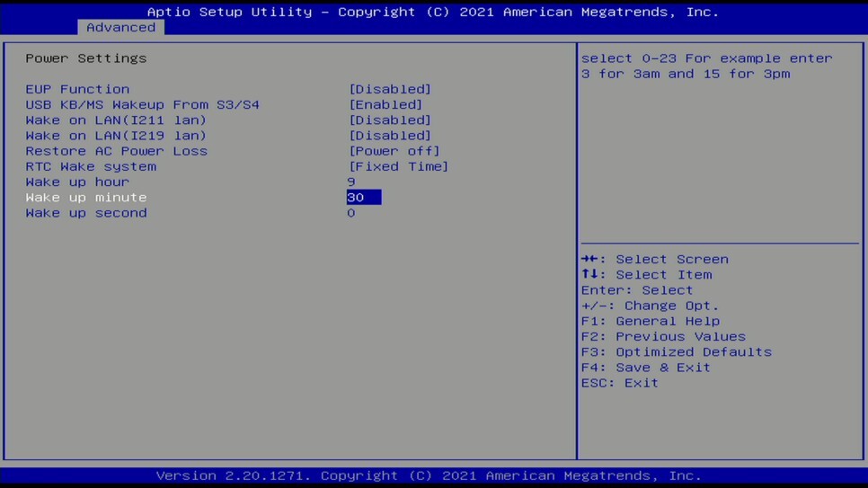
Task: Select Wake up minute label
Action: coord(85,198)
